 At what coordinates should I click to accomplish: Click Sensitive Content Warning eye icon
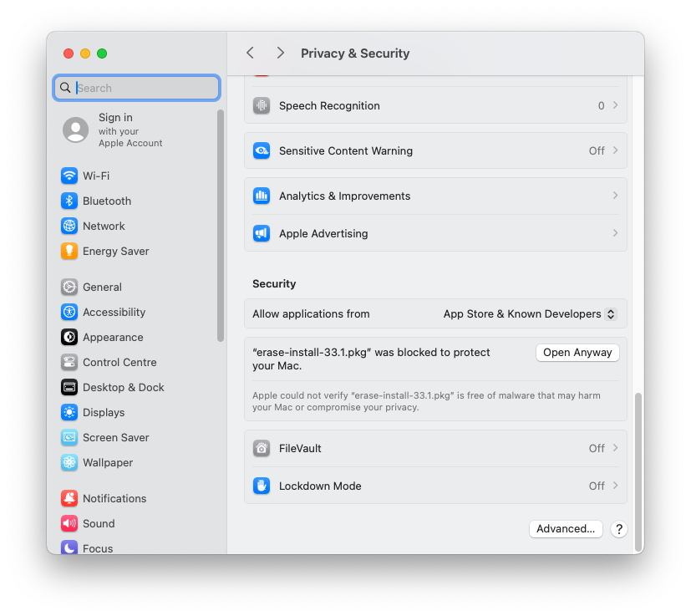point(262,150)
